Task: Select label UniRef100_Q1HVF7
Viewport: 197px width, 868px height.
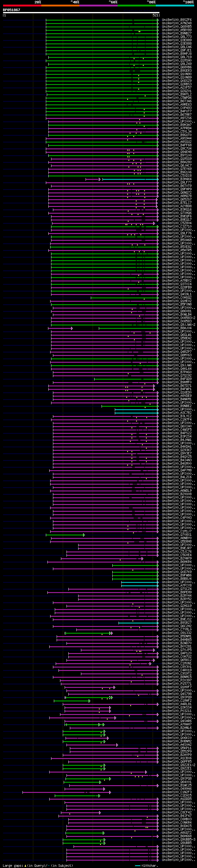Action: tap(177, 687)
